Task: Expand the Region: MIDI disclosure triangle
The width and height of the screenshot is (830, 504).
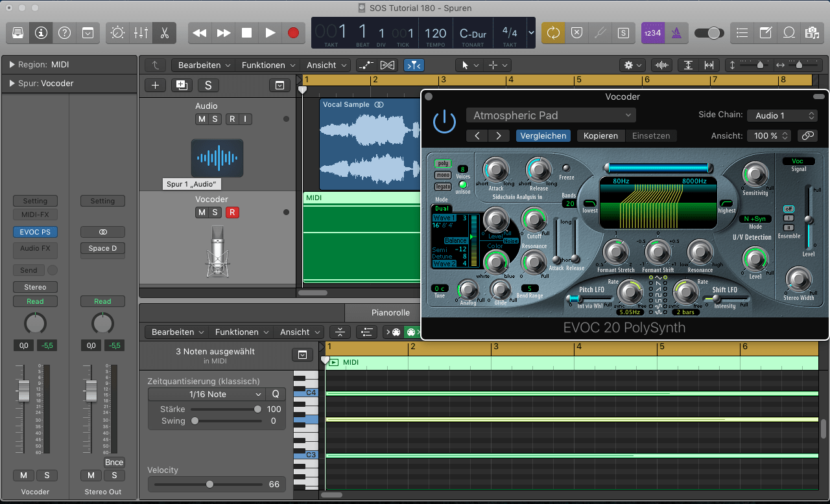Action: point(12,65)
